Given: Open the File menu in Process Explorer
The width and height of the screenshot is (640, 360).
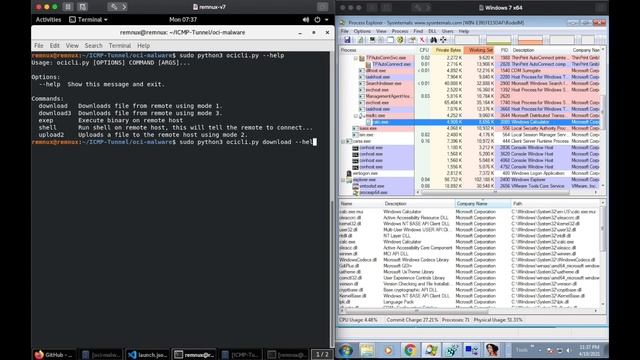Looking at the screenshot, I should pyautogui.click(x=344, y=31).
